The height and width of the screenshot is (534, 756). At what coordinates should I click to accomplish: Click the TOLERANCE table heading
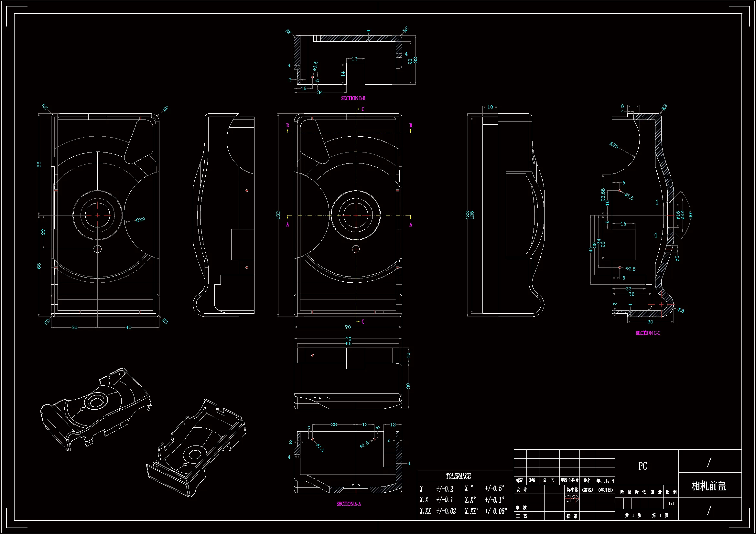coord(458,476)
